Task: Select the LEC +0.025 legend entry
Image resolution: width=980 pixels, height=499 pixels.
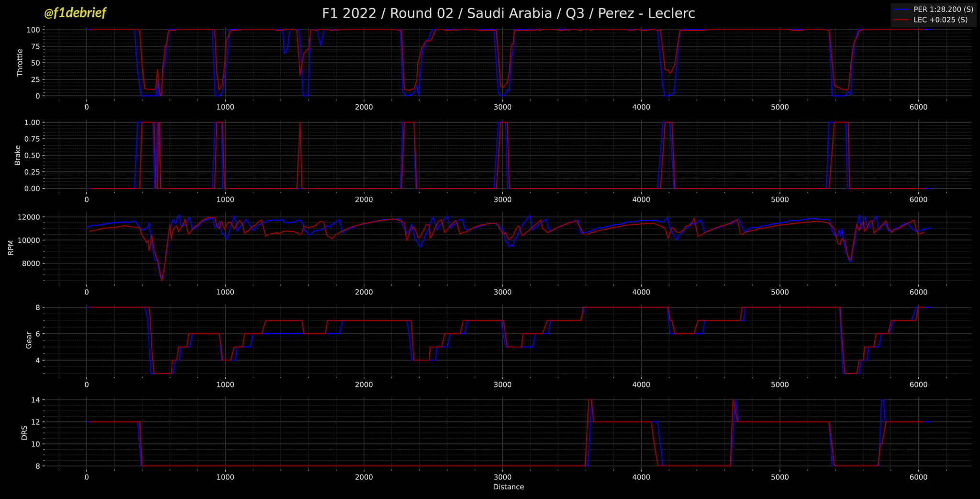Action: point(940,20)
